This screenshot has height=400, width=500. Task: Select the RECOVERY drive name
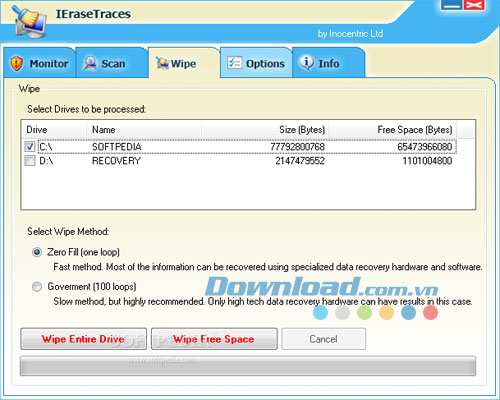116,161
